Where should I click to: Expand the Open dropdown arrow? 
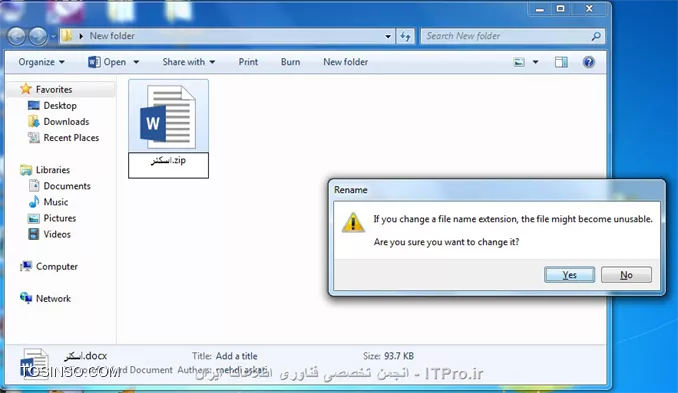(136, 62)
